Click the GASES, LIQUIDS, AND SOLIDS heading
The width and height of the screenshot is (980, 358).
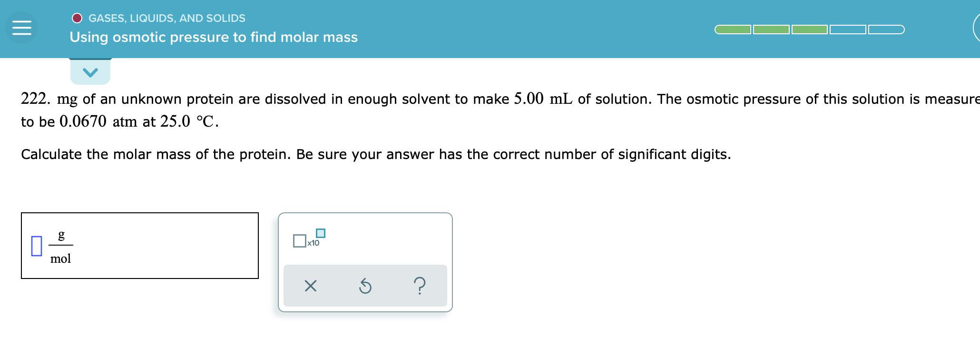point(167,18)
